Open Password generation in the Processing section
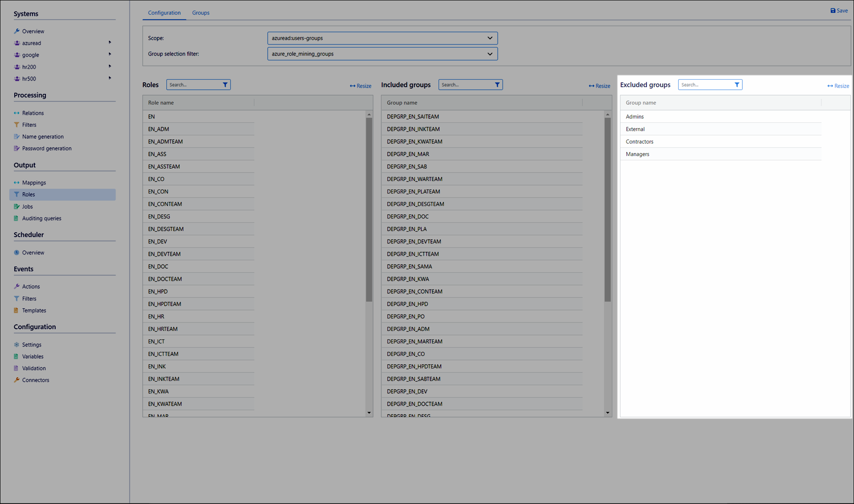 [46, 149]
